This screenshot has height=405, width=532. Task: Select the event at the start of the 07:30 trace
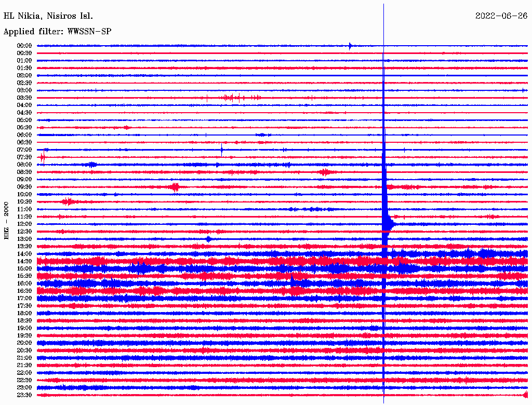coord(43,157)
